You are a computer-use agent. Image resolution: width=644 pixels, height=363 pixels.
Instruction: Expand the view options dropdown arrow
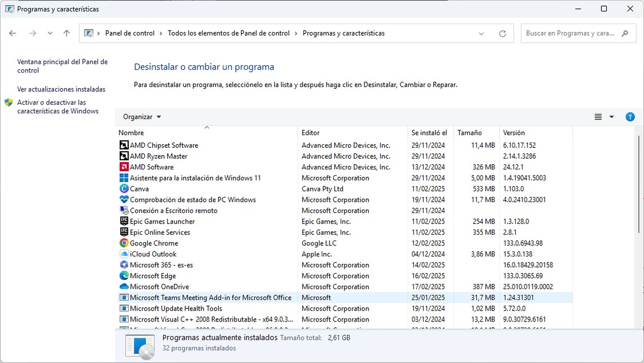click(x=611, y=117)
